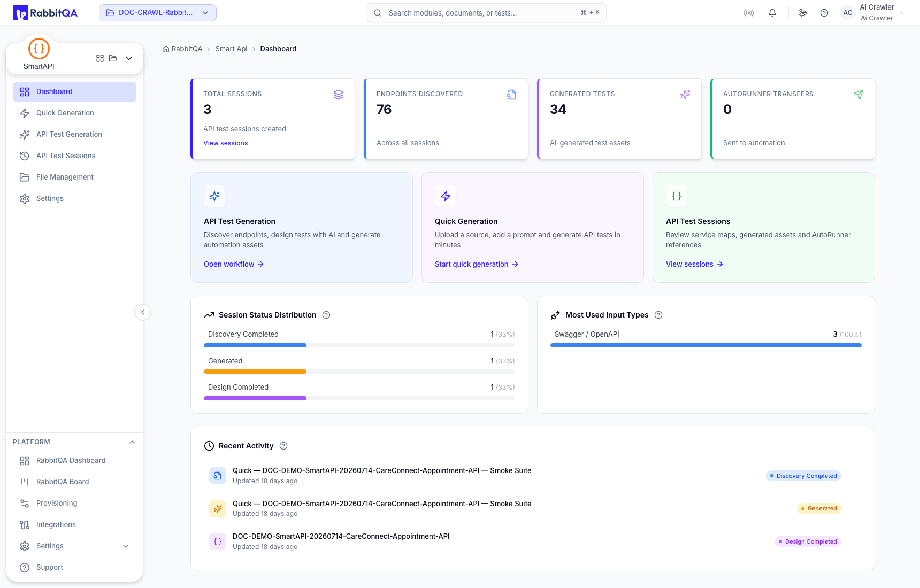Viewport: 920px width, 588px height.
Task: Open SmartAPI Settings in the sidebar
Action: coord(74,199)
